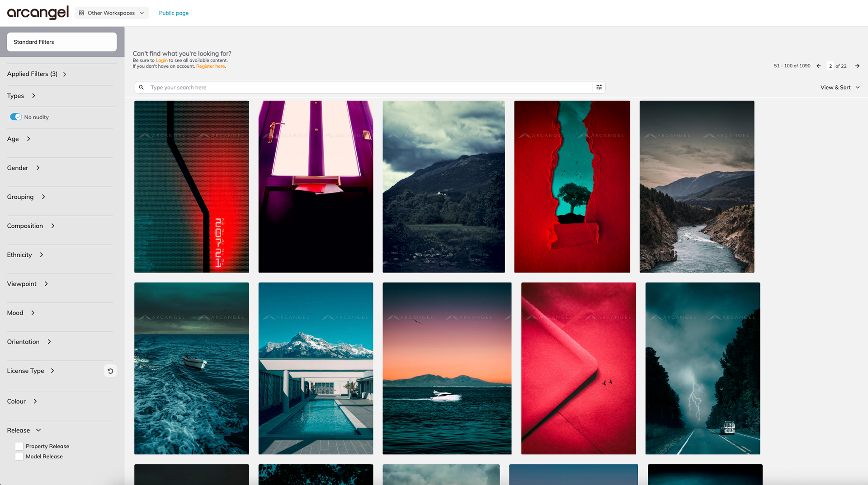Go to next results page arrow

click(857, 66)
